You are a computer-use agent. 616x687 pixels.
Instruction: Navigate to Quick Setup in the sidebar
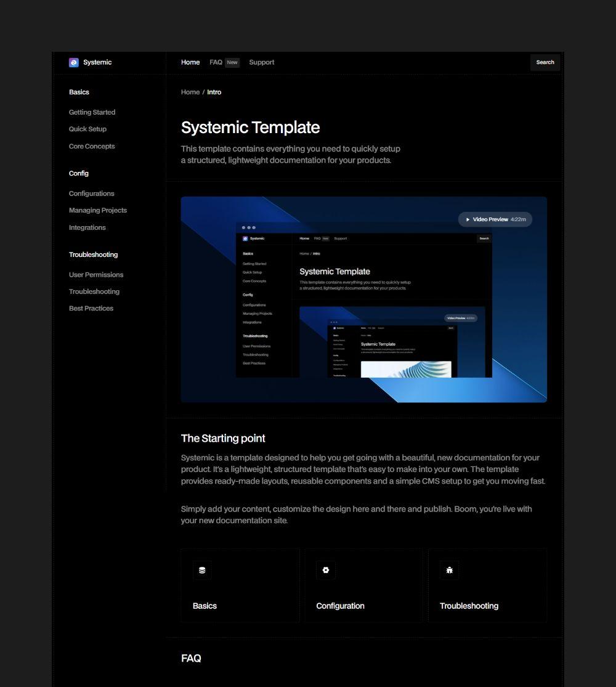pyautogui.click(x=87, y=129)
